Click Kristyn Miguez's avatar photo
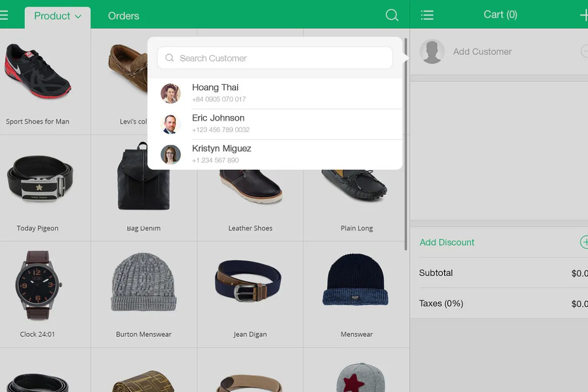Screen dimensions: 588x392 (x=171, y=154)
